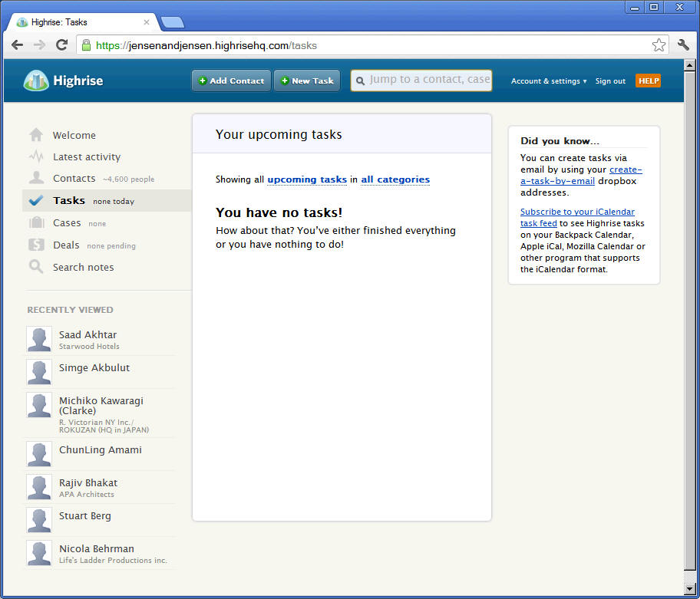The image size is (700, 599).
Task: Open Nicola Behrman contact name
Action: click(x=97, y=548)
